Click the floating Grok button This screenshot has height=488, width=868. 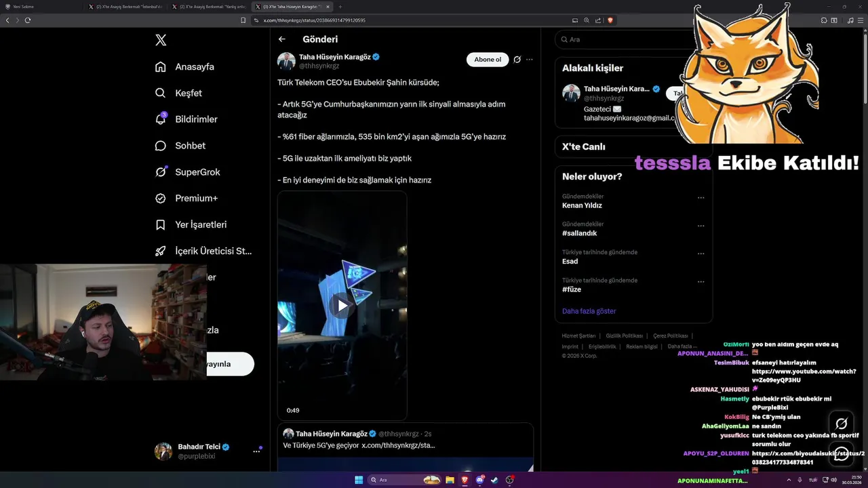tap(842, 424)
